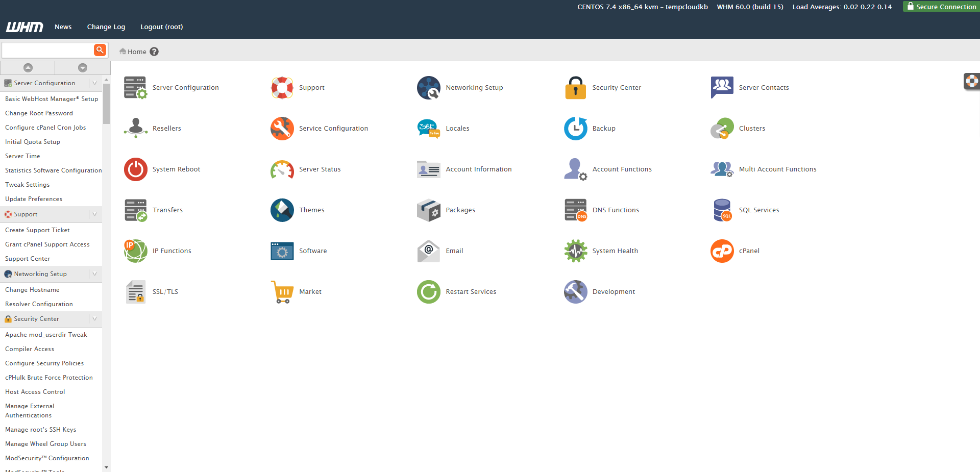
Task: Open Manage root's SSH Keys link
Action: tap(41, 430)
